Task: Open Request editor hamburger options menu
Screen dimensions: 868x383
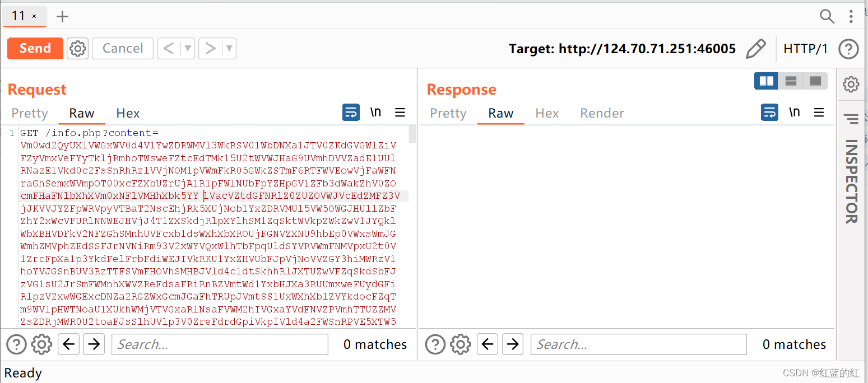Action: (400, 113)
